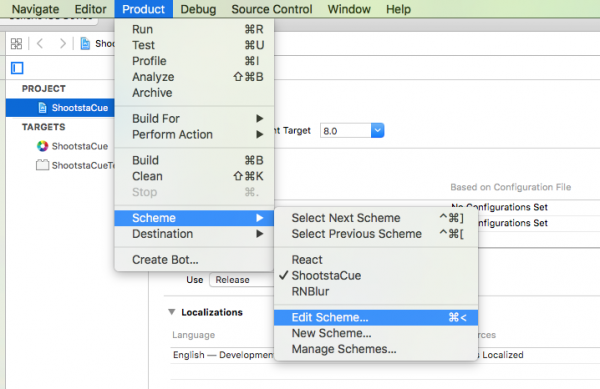Image resolution: width=600 pixels, height=389 pixels.
Task: Choose Build from Product menu
Action: 194,160
